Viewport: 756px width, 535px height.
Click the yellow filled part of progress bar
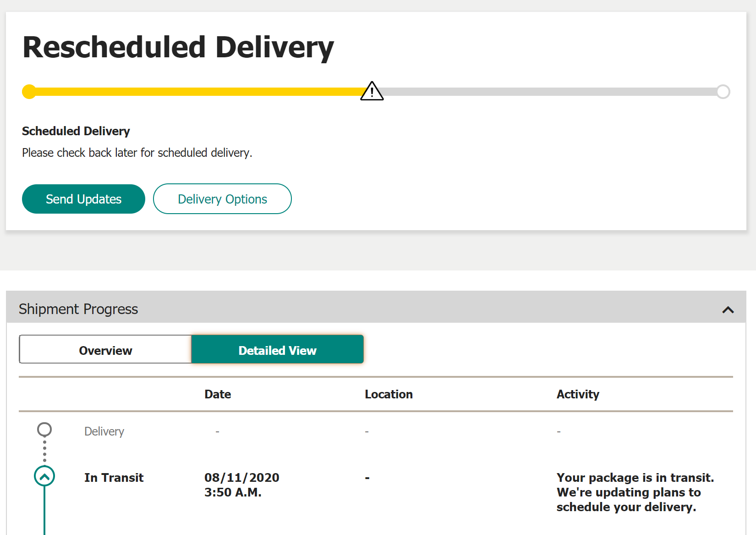pos(198,92)
